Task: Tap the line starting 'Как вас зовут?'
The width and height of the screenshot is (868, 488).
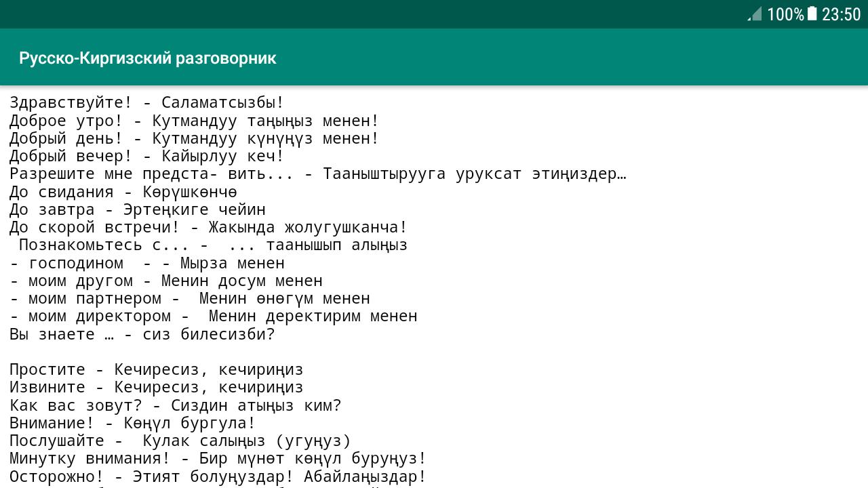Action: (x=176, y=405)
